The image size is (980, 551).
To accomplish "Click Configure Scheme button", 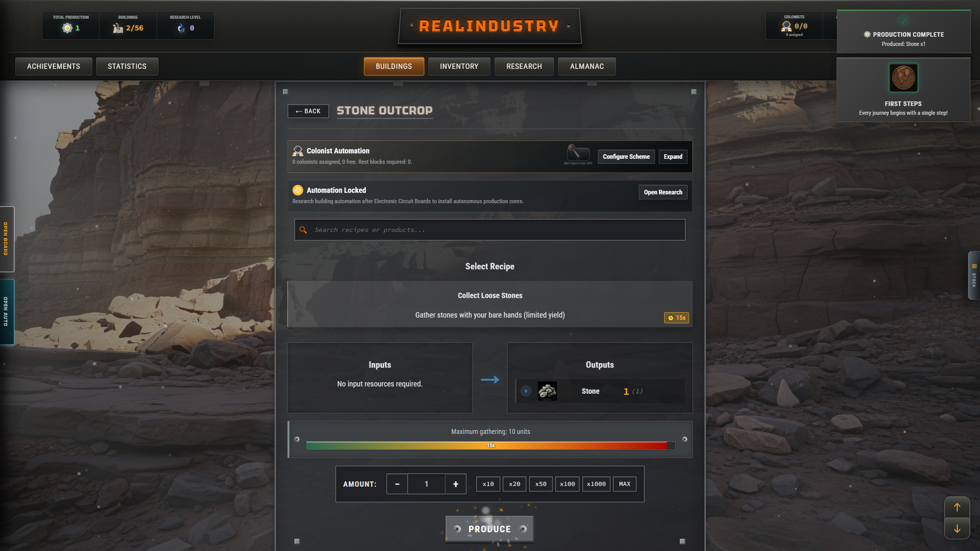I will (626, 156).
